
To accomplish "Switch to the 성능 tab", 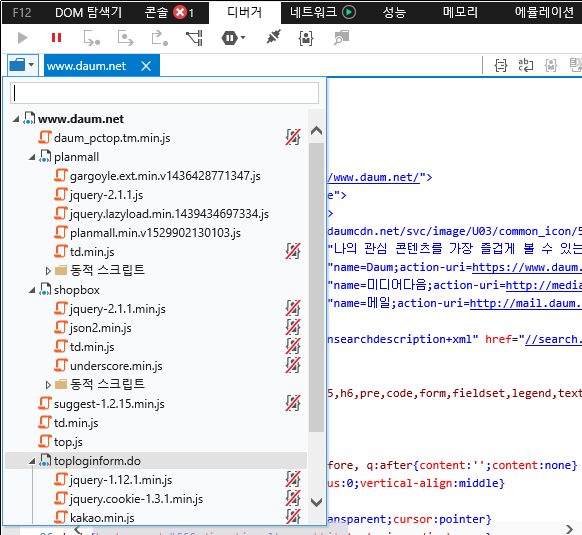I will click(x=394, y=13).
